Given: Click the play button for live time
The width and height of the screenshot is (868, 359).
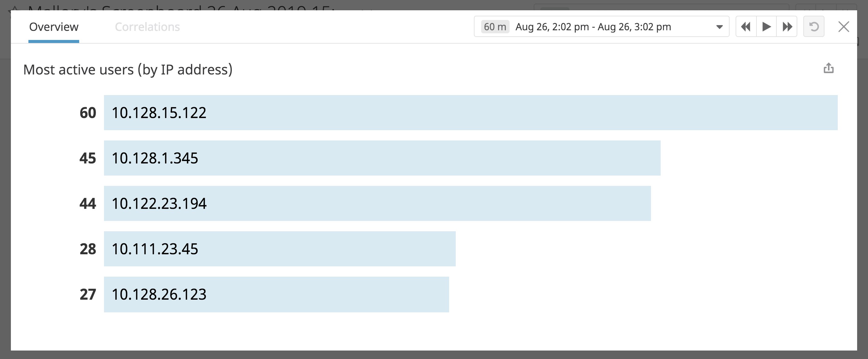Looking at the screenshot, I should 766,27.
